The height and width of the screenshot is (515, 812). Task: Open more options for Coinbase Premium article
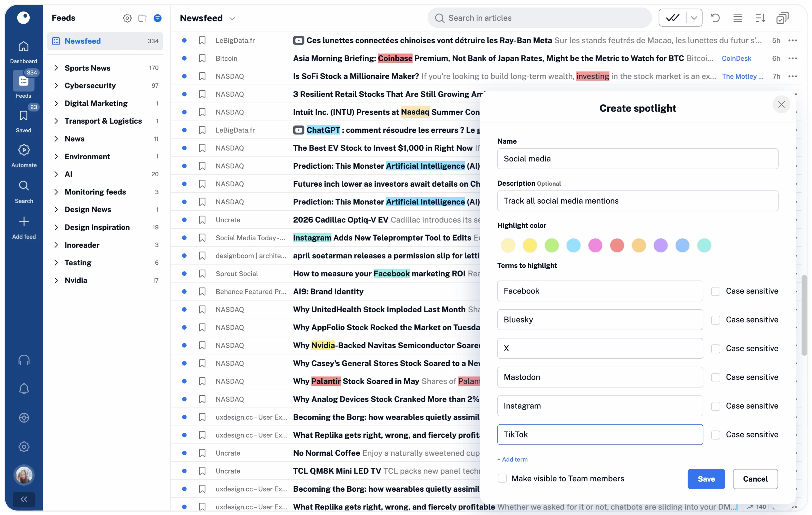(792, 58)
